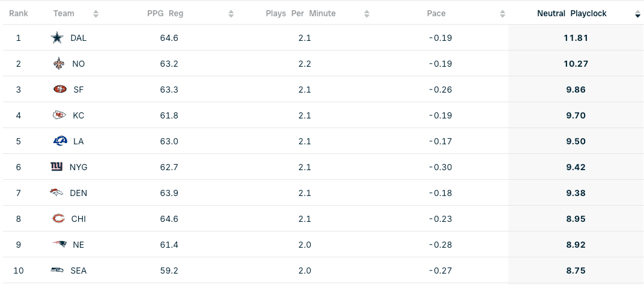644x285 pixels.
Task: Click the Kansas City Chiefs arrowhead logo
Action: [59, 115]
